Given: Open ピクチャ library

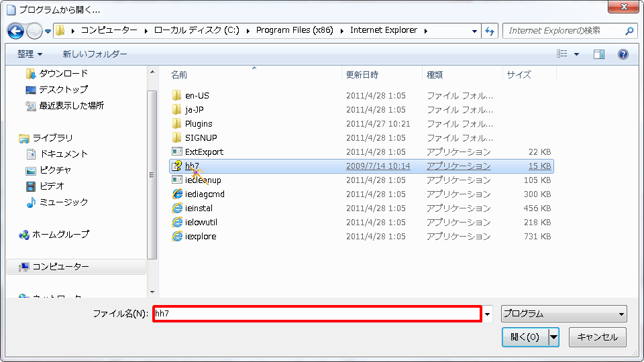Looking at the screenshot, I should (48, 170).
